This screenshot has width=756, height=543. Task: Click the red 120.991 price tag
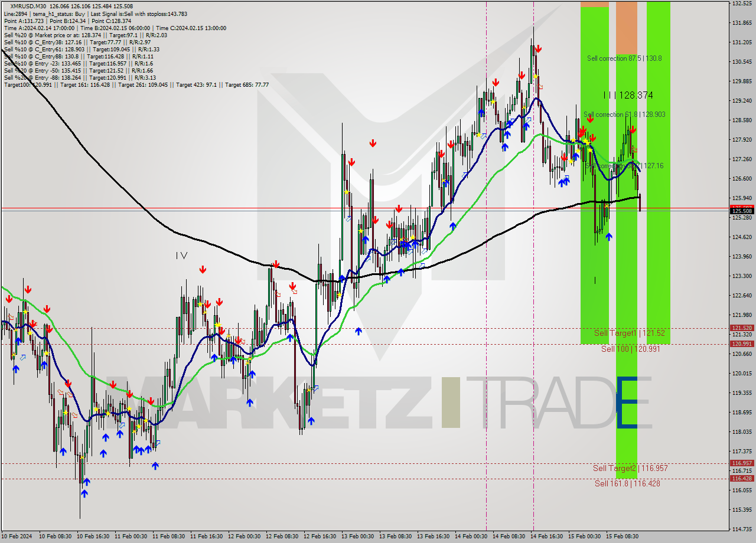pyautogui.click(x=742, y=344)
